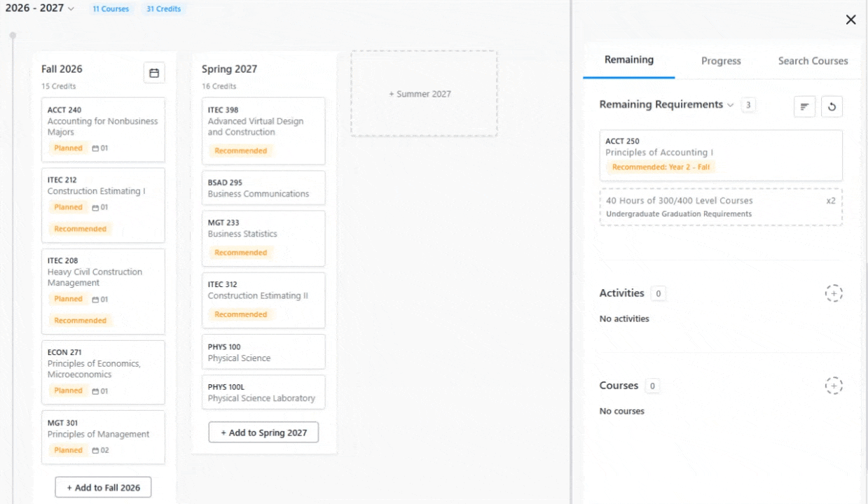
Task: Switch to the Remaining tab
Action: pos(629,60)
